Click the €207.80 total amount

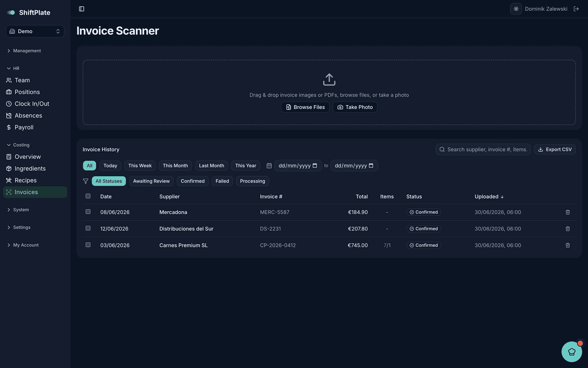pyautogui.click(x=358, y=229)
